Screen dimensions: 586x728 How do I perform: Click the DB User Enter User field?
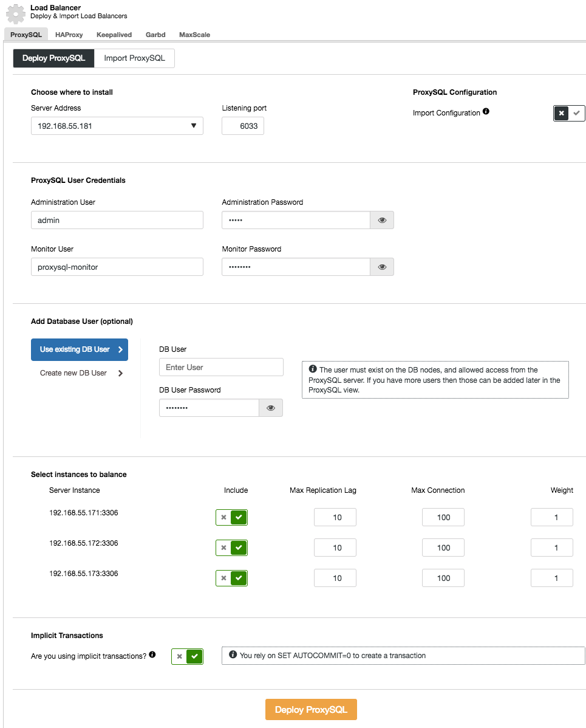(221, 367)
